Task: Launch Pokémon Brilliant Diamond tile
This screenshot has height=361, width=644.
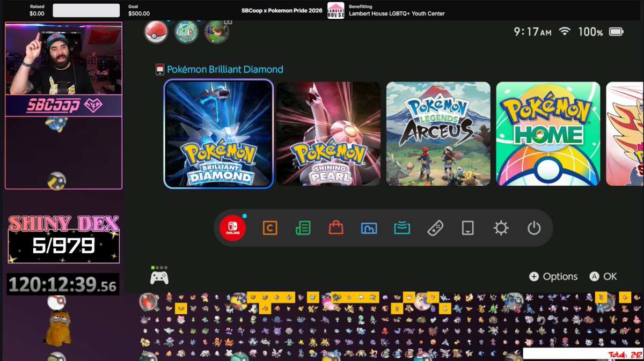Action: tap(218, 134)
